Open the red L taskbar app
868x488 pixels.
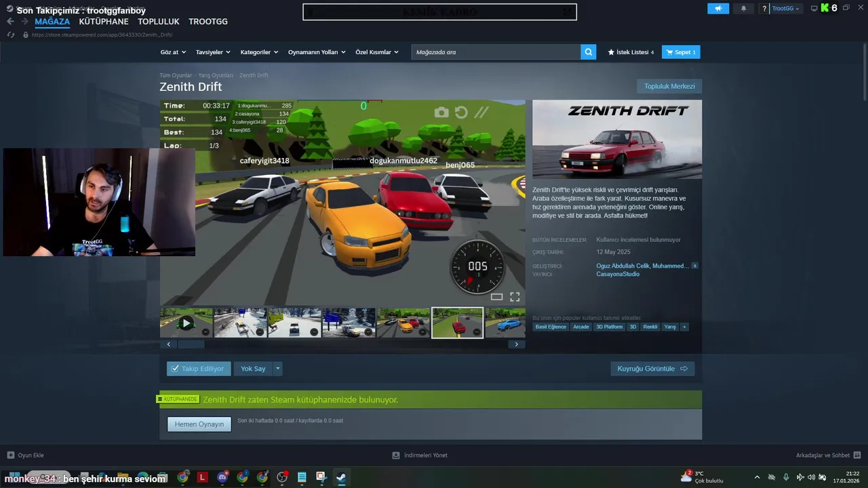[x=202, y=477]
